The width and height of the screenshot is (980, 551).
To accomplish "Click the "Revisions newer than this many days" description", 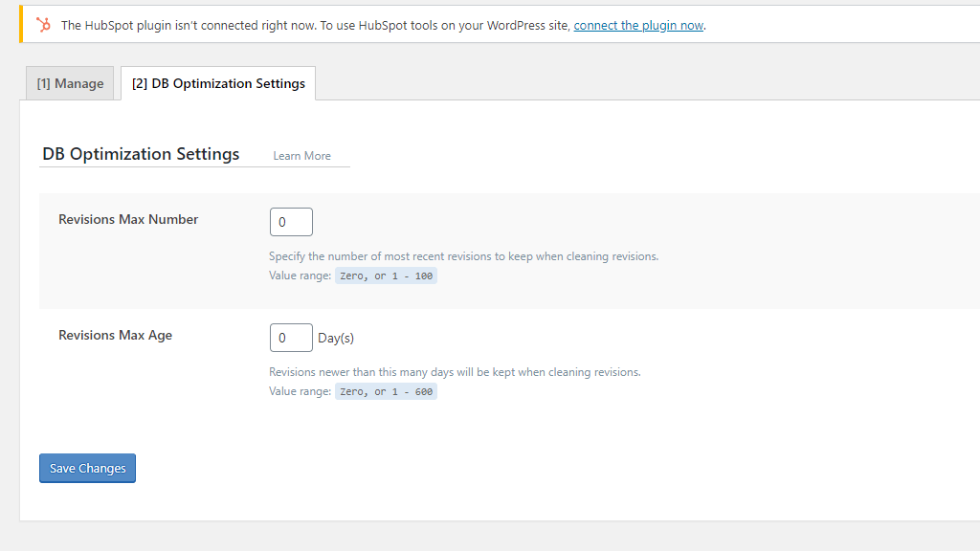I will pos(455,372).
